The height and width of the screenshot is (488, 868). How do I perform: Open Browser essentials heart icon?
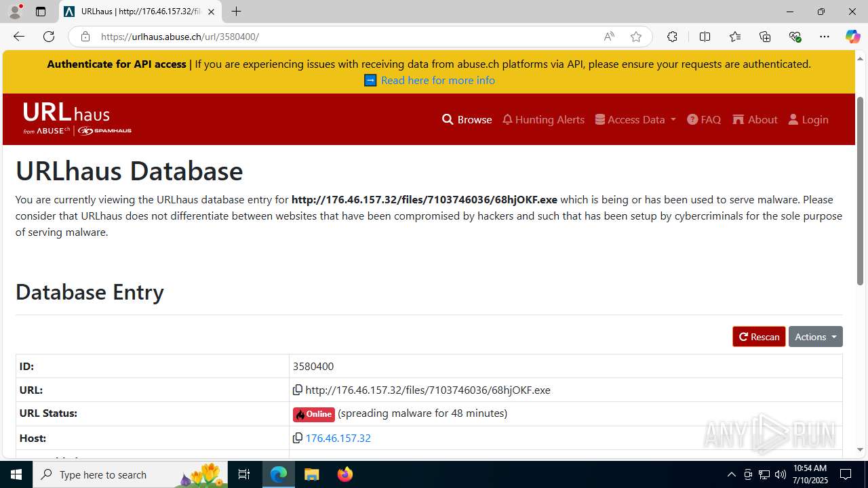[x=795, y=37]
